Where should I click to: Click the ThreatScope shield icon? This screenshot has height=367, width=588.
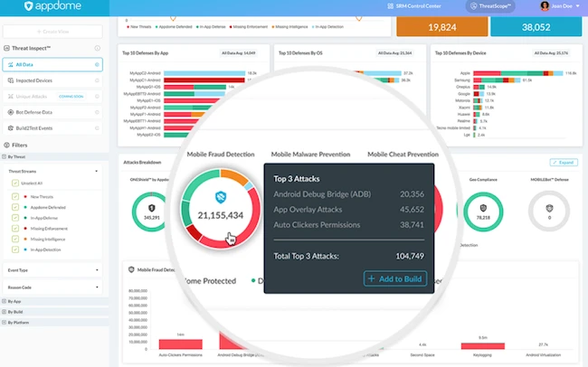coord(474,6)
